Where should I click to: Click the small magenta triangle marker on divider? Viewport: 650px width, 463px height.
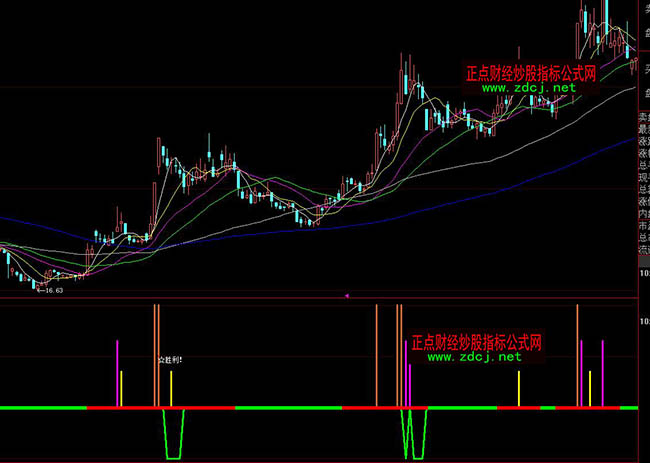(x=346, y=296)
